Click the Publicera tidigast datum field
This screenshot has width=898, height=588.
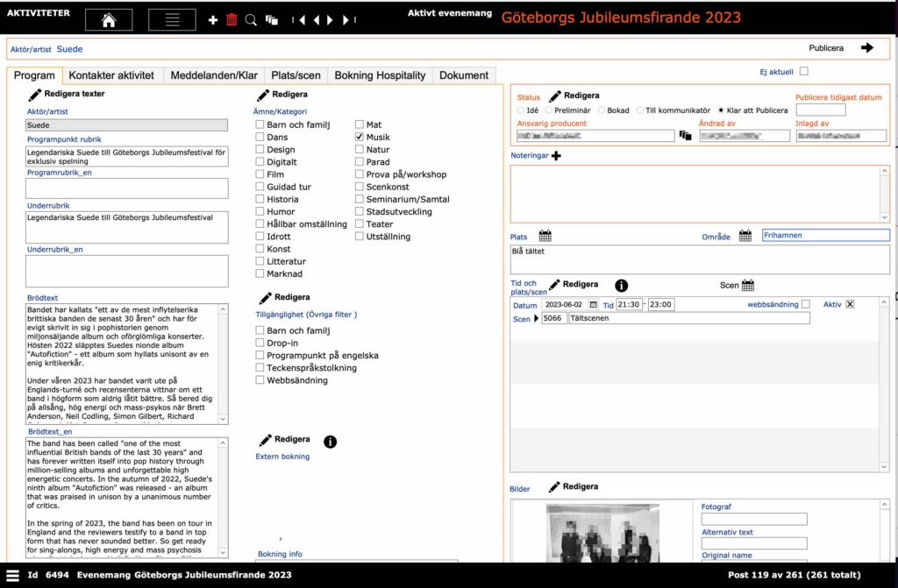(821, 110)
